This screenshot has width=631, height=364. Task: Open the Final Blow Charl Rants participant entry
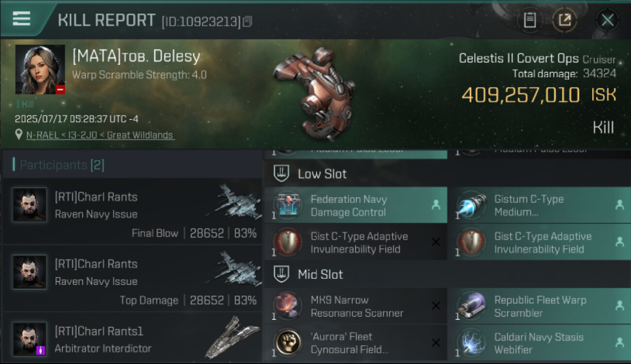(132, 212)
